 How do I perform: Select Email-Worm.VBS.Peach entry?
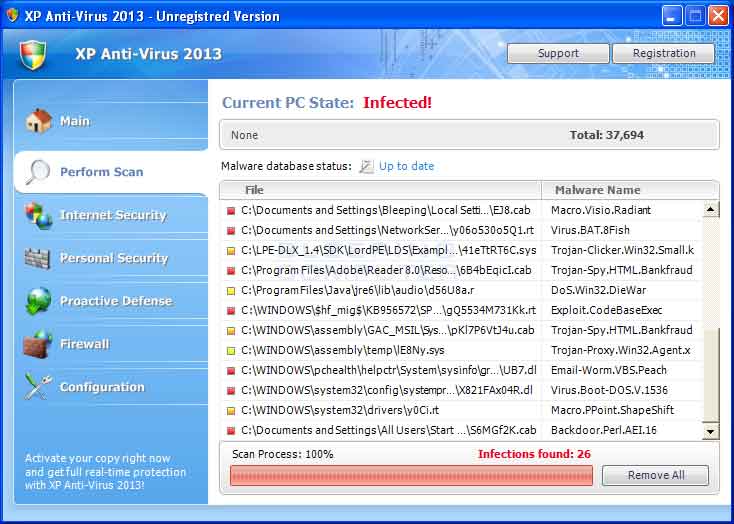[609, 370]
